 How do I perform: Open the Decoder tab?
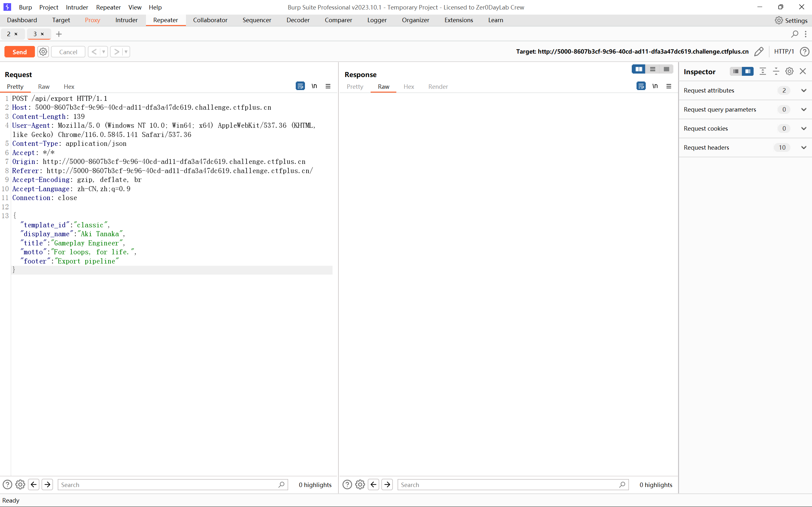298,20
